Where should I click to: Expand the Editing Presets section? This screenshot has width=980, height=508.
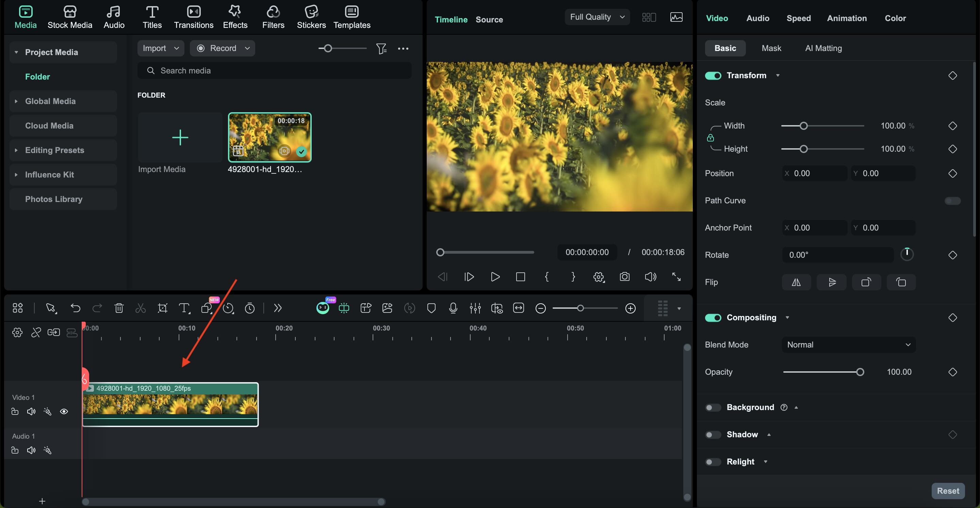coord(54,150)
